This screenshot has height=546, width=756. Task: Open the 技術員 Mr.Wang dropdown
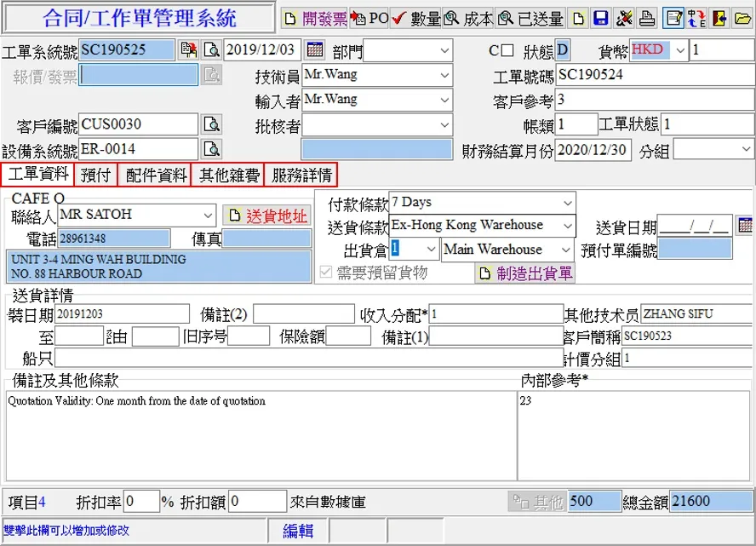pos(444,75)
